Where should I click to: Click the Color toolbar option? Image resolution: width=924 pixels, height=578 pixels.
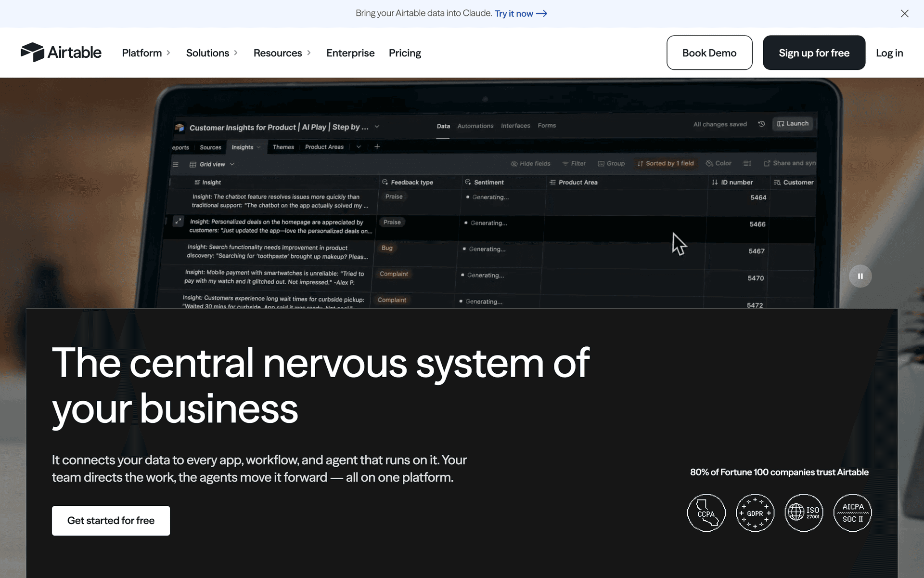719,163
